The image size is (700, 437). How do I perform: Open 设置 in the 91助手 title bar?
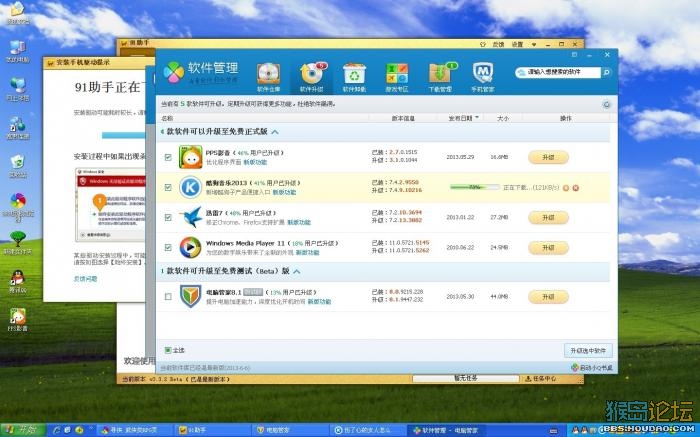click(x=517, y=45)
